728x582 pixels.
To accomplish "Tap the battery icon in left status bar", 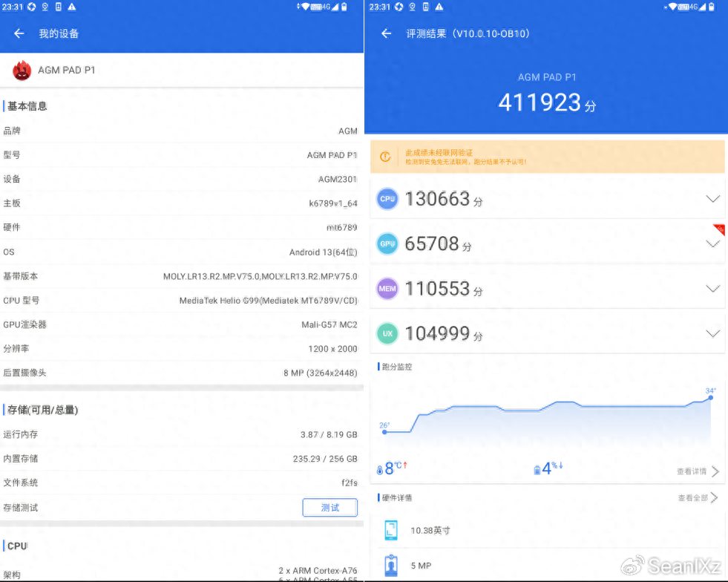I will (x=344, y=7).
